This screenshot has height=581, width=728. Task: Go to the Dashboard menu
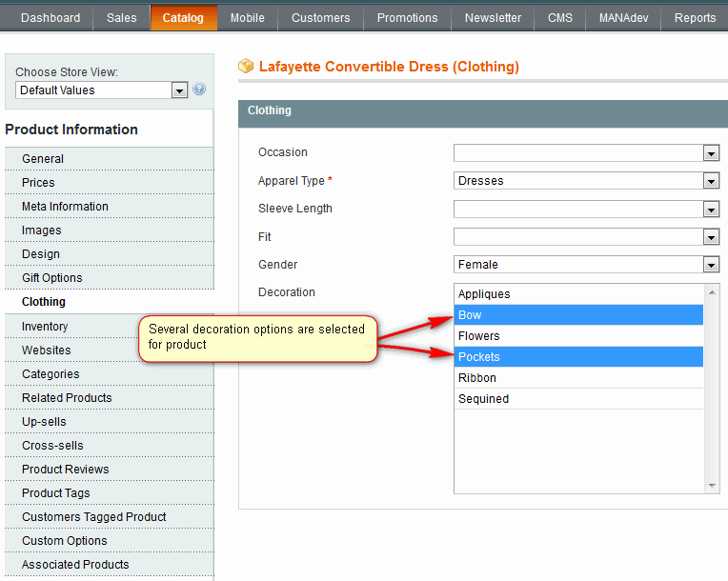click(x=51, y=18)
